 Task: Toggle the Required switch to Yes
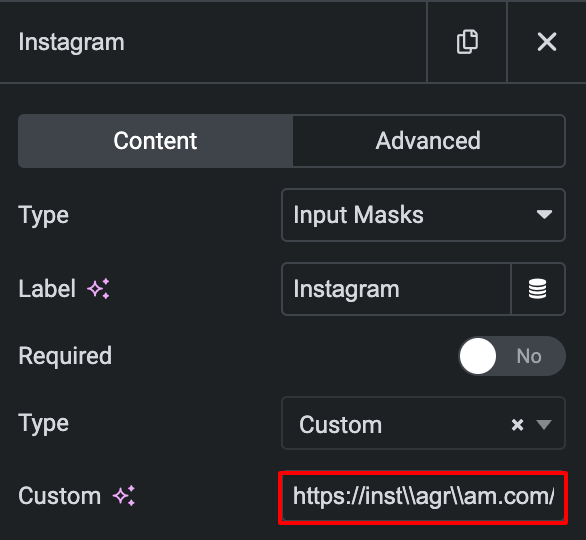tap(512, 356)
